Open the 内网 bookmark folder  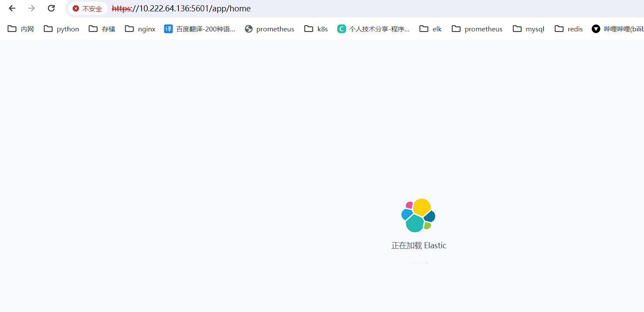21,29
